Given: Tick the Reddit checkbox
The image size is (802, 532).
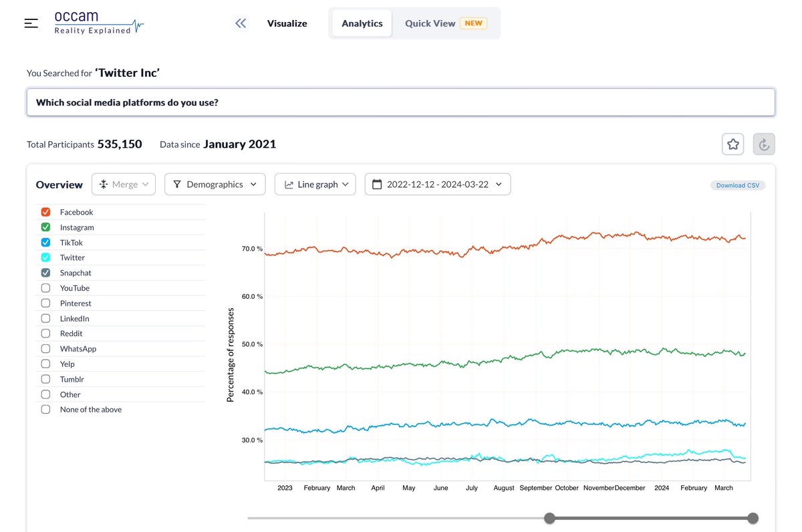Looking at the screenshot, I should (45, 334).
